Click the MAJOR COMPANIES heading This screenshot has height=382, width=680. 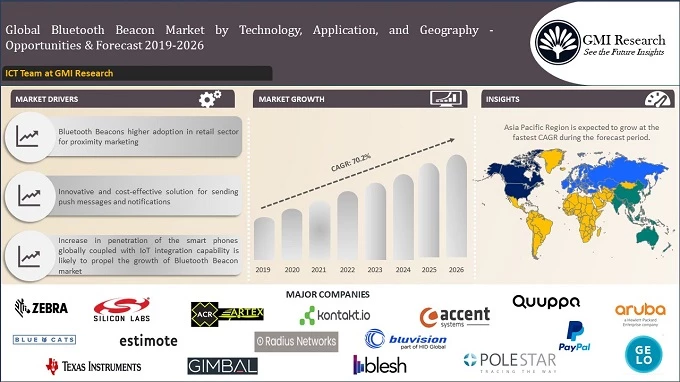[x=327, y=294]
